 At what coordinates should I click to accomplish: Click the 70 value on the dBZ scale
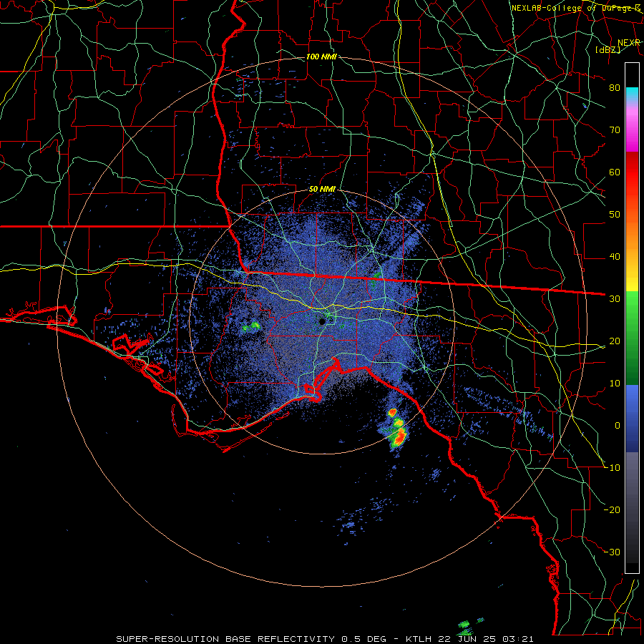615,130
